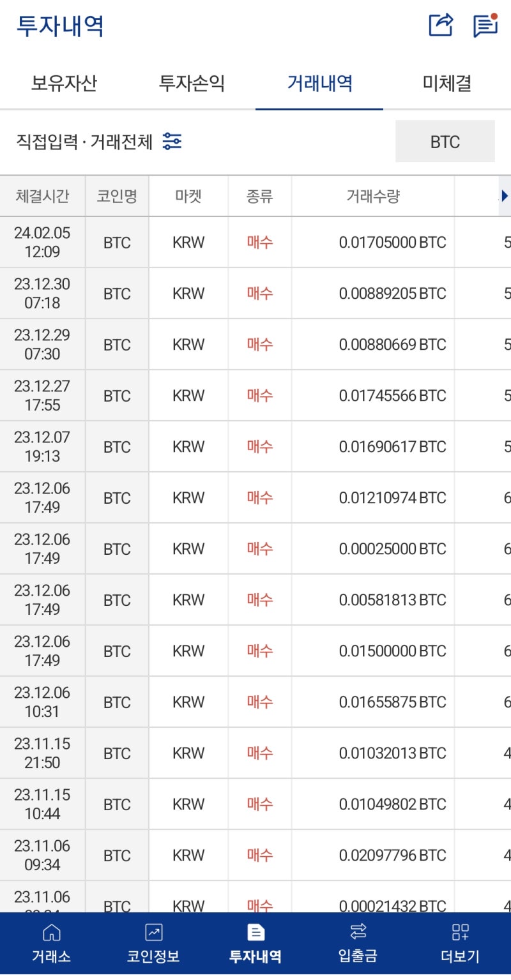
Task: Switch to the 보유자산 tab
Action: [x=64, y=84]
